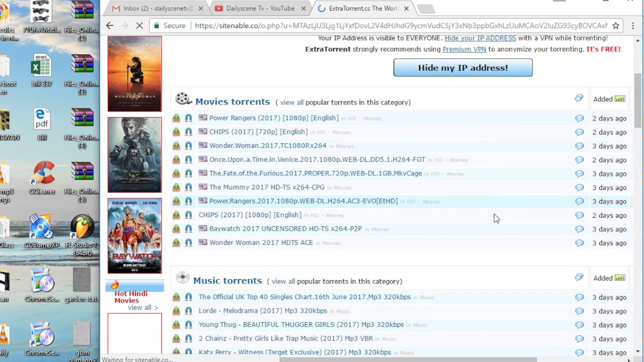This screenshot has width=644, height=362.
Task: Click the Movies torrents film reel icon
Action: (183, 99)
